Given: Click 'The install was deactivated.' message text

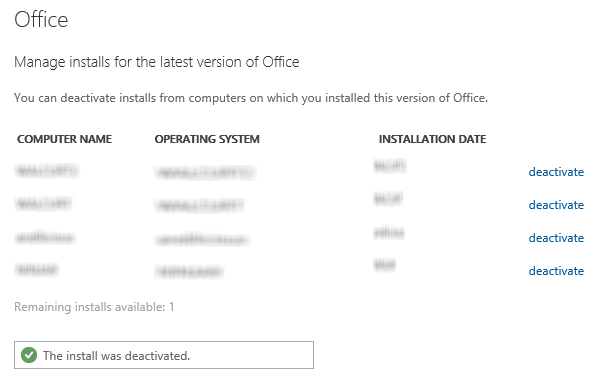Looking at the screenshot, I should [116, 356].
